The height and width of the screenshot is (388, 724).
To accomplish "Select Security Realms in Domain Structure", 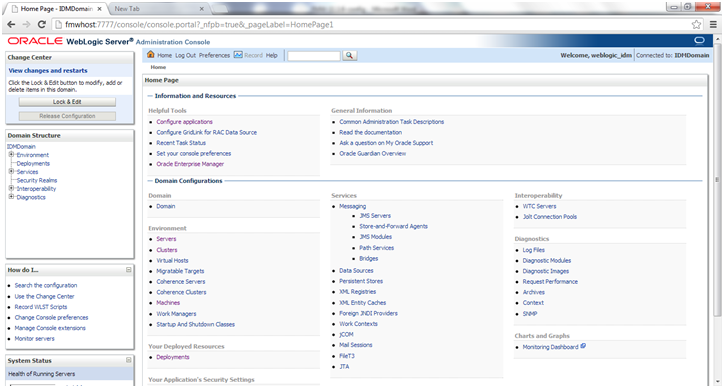I will 37,181.
